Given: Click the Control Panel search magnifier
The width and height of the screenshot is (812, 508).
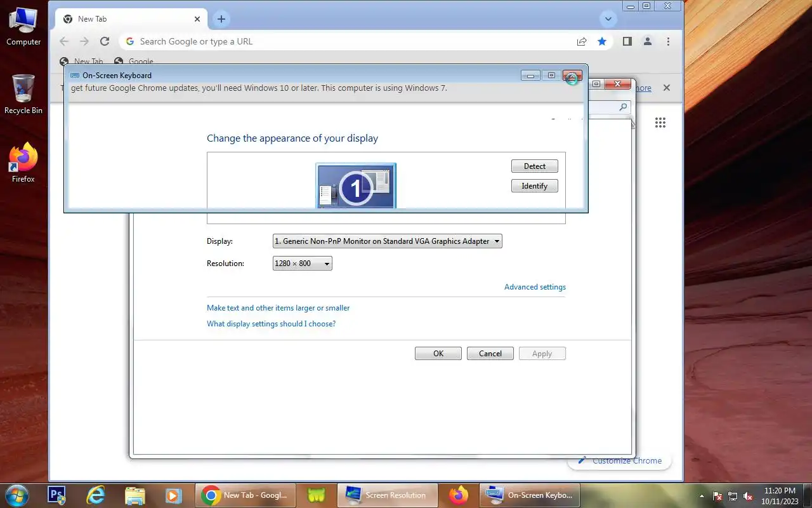Looking at the screenshot, I should [623, 107].
